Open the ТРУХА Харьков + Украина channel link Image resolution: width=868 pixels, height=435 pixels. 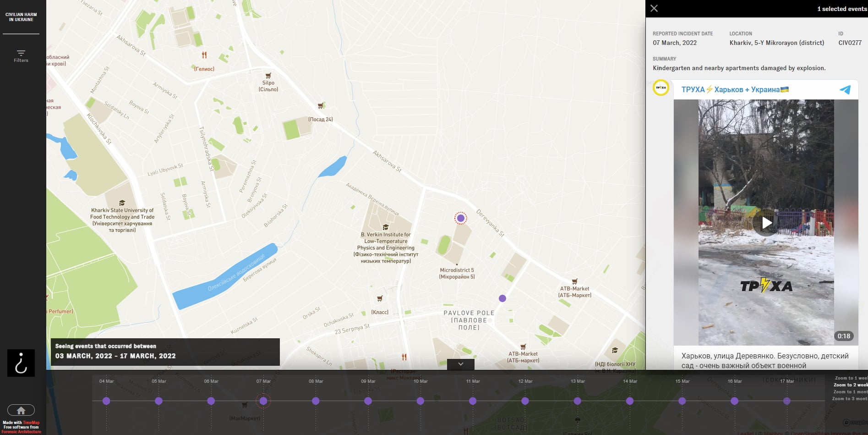(x=735, y=89)
